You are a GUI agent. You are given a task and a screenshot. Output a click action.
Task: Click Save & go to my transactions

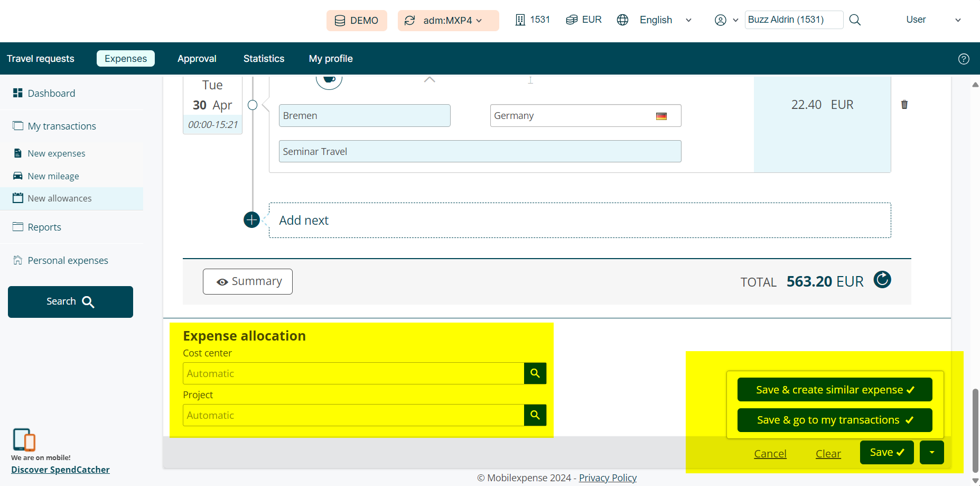pyautogui.click(x=834, y=420)
